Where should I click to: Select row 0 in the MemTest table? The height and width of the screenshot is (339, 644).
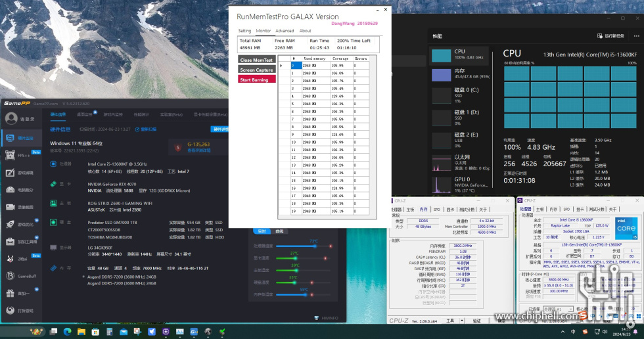tap(323, 66)
